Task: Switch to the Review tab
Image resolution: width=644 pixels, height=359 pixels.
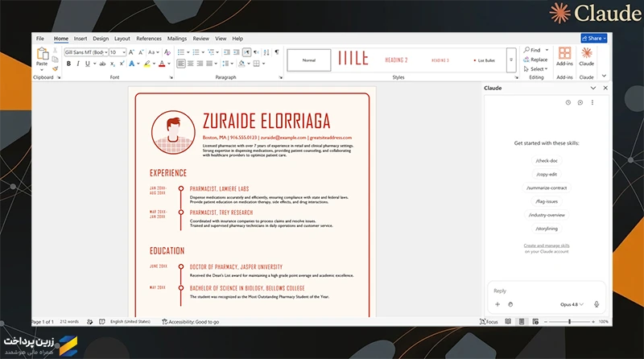Action: coord(200,39)
